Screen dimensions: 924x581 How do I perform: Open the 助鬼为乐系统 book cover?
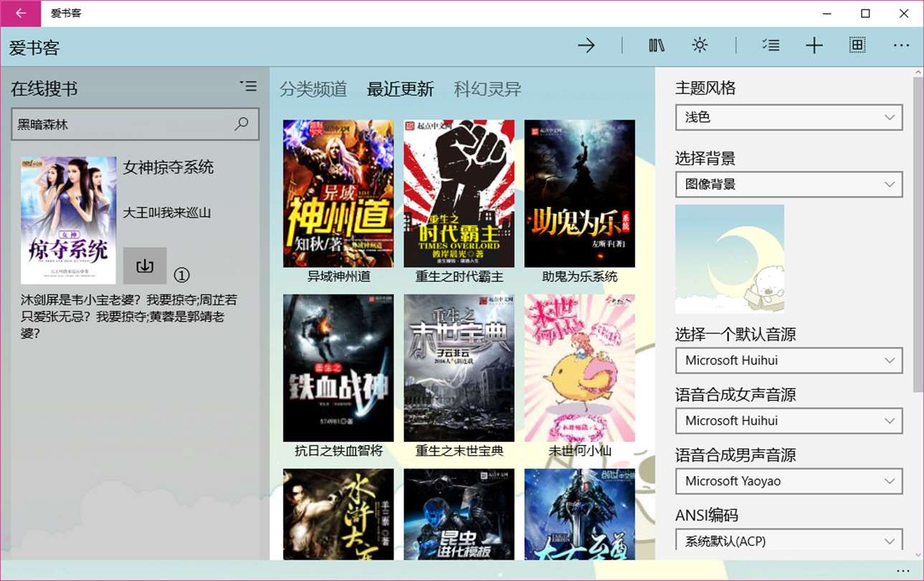(580, 194)
